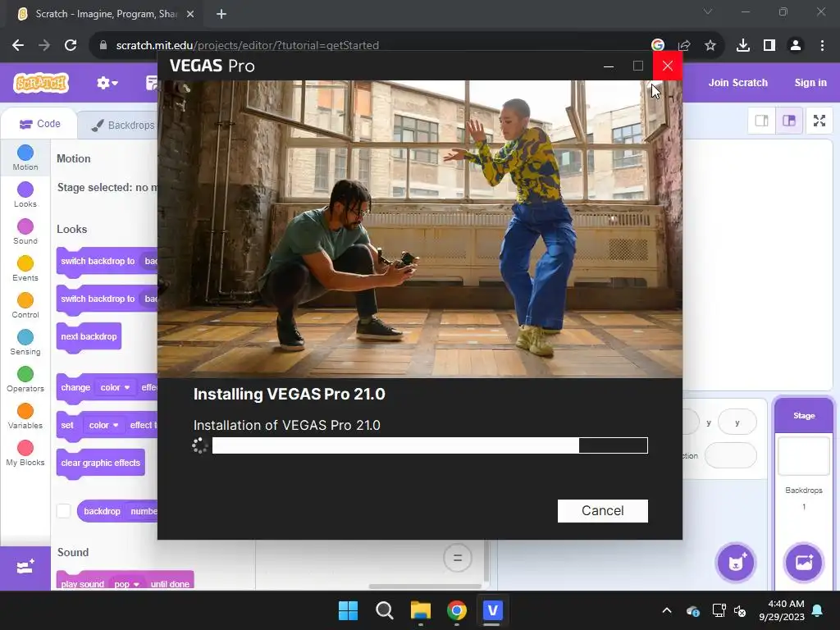The image size is (840, 630).
Task: Switch to the Code tab in Scratch
Action: tap(40, 124)
